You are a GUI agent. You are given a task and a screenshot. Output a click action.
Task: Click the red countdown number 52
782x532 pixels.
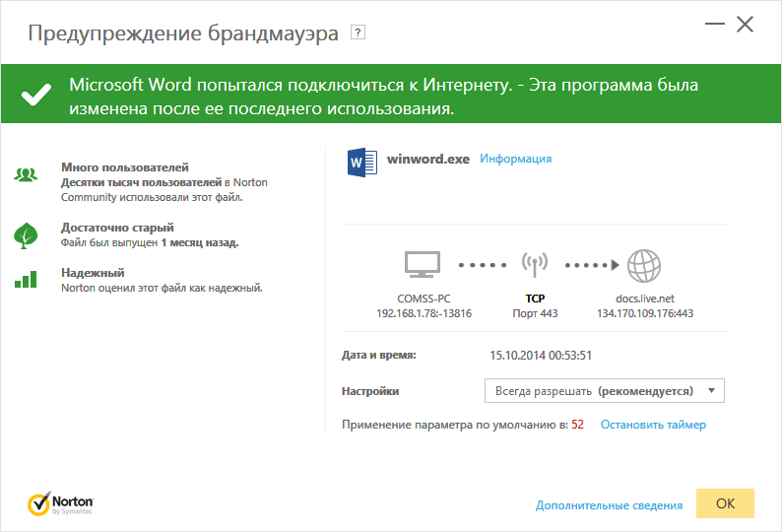tap(577, 425)
